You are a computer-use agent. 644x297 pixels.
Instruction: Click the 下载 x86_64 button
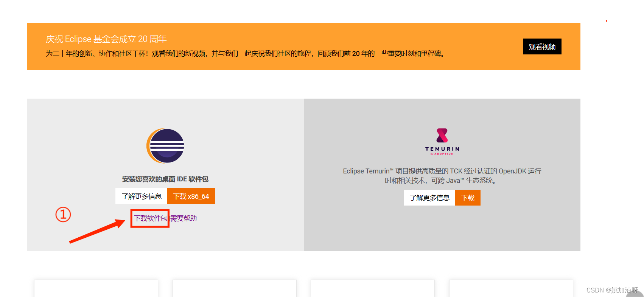191,196
